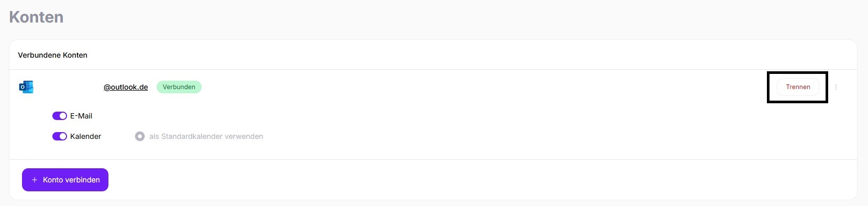Open the three-dot account options menu

(836, 87)
